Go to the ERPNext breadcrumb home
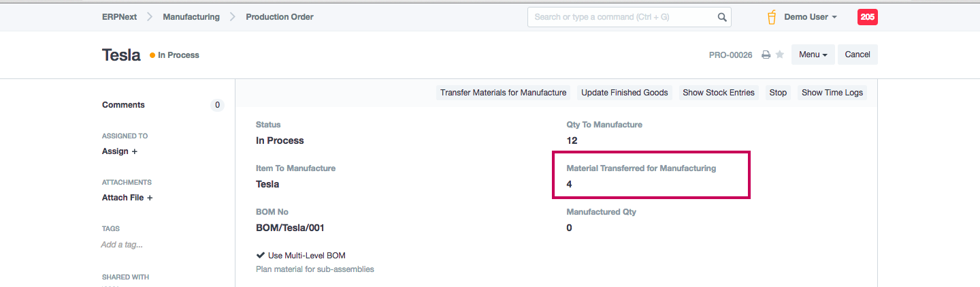Viewport: 980px width, 287px height. 119,17
